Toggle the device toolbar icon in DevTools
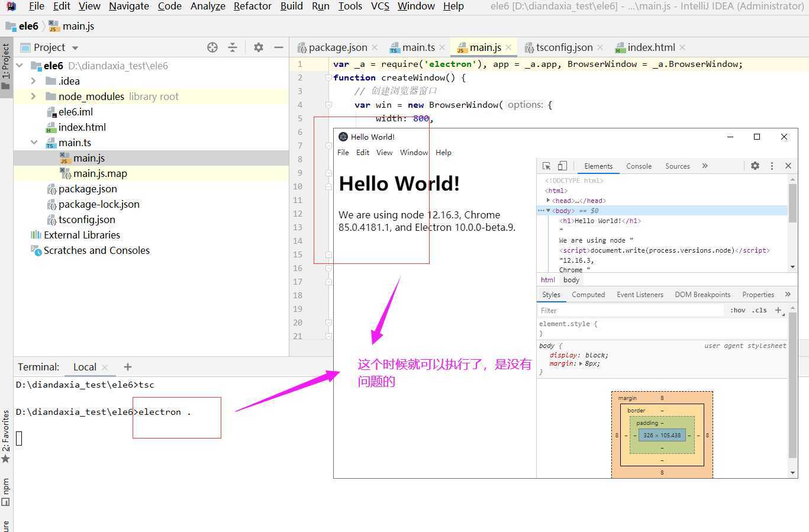Image resolution: width=809 pixels, height=532 pixels. click(562, 166)
